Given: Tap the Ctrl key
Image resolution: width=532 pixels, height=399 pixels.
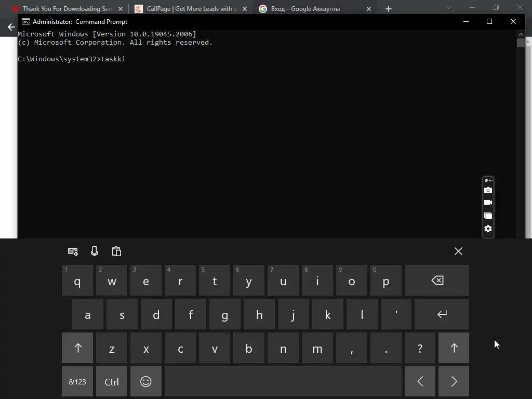Looking at the screenshot, I should 112,382.
